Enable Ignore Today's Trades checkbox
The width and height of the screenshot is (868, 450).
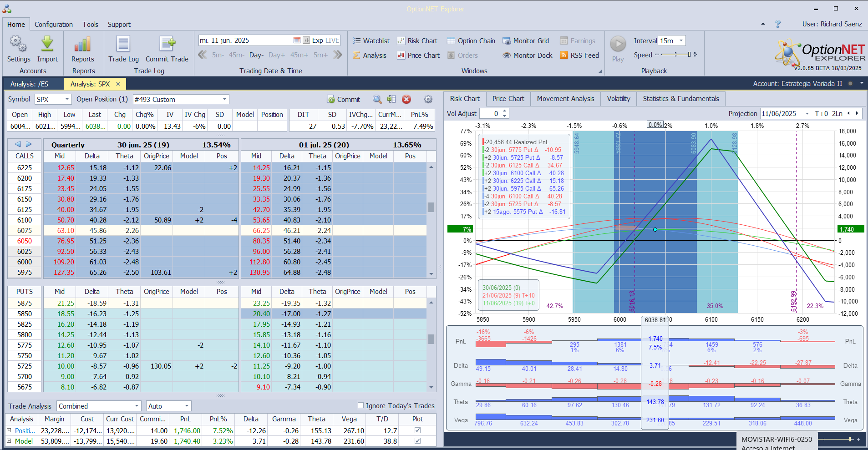coord(361,405)
